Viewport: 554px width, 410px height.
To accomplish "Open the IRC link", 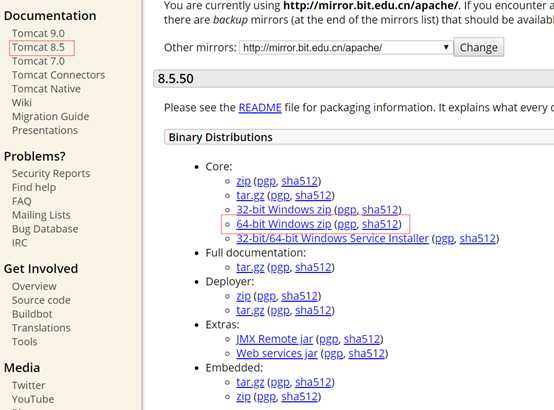I will 19,243.
